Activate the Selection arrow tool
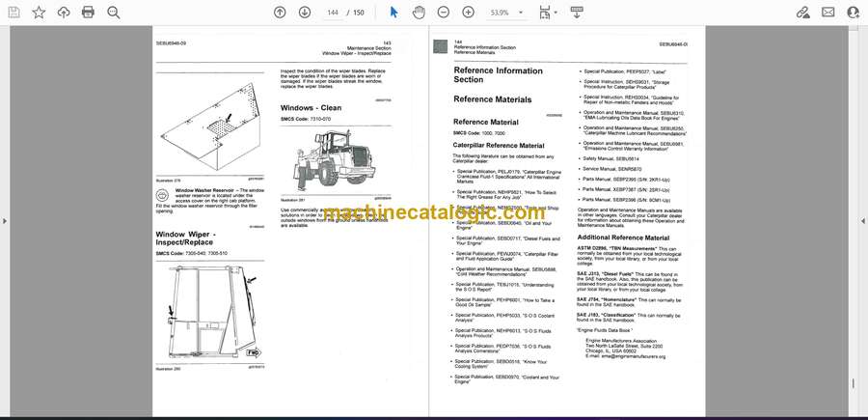Viewport: 868px width, 420px height. pos(393,13)
